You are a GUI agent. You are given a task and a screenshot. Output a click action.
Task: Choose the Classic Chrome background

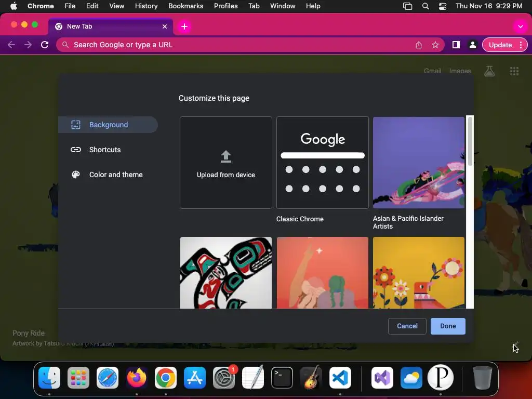point(323,163)
